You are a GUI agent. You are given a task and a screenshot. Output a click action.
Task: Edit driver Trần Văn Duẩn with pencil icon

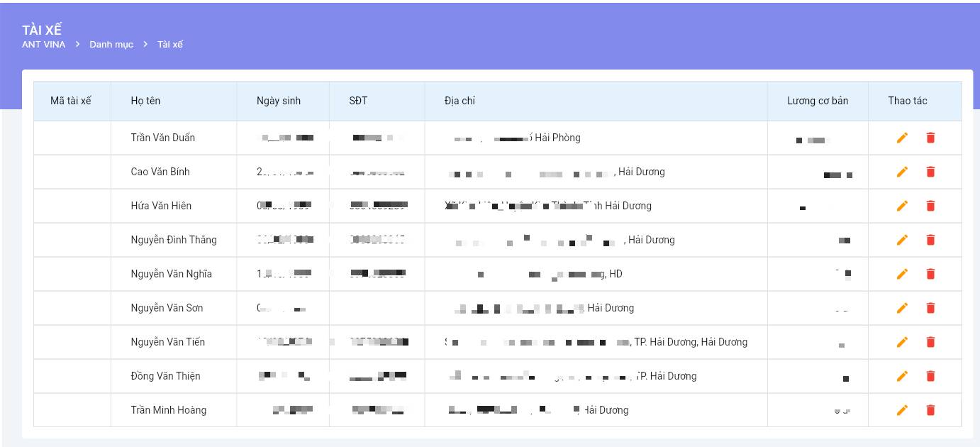pyautogui.click(x=902, y=138)
